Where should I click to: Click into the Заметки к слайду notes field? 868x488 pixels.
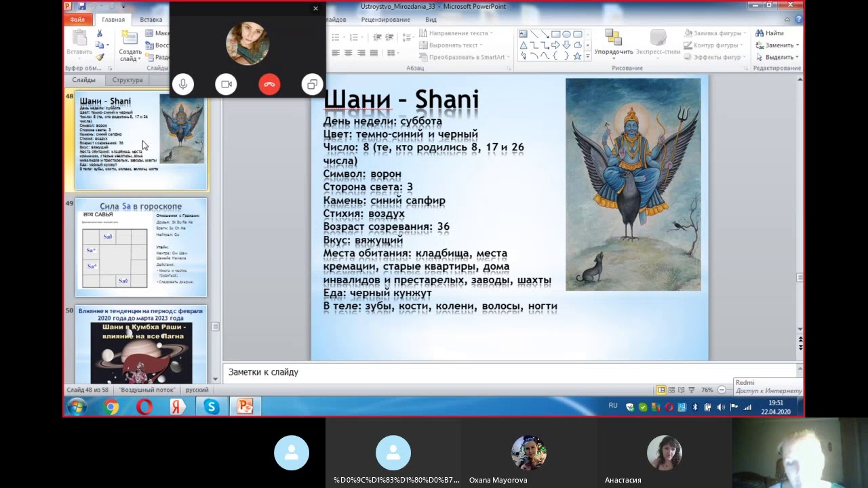click(x=509, y=372)
